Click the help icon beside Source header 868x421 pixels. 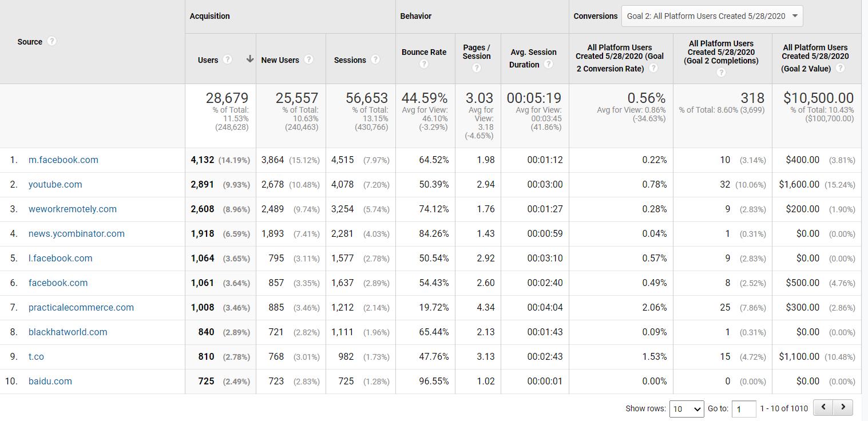tap(52, 42)
